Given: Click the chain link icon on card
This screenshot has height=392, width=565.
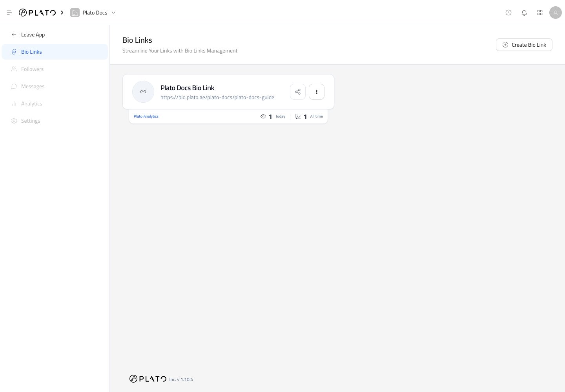Looking at the screenshot, I should pyautogui.click(x=143, y=92).
